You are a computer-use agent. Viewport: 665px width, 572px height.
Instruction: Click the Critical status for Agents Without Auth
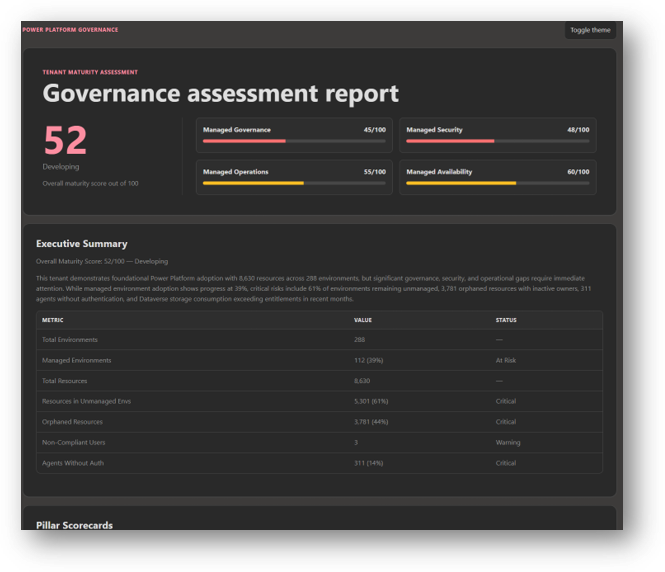point(506,463)
